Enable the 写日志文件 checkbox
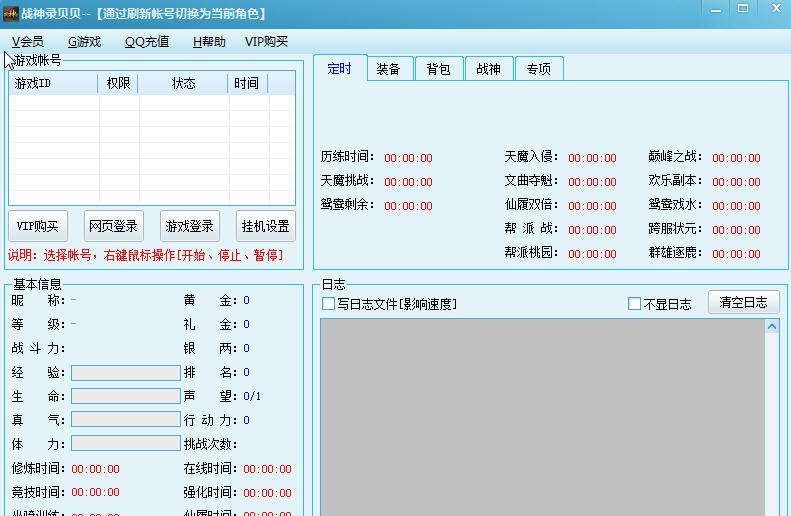The width and height of the screenshot is (791, 516). pyautogui.click(x=329, y=304)
